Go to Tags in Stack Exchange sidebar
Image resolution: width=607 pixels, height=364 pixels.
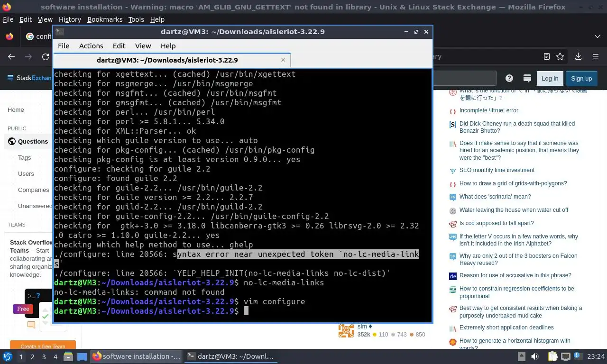coord(25,157)
